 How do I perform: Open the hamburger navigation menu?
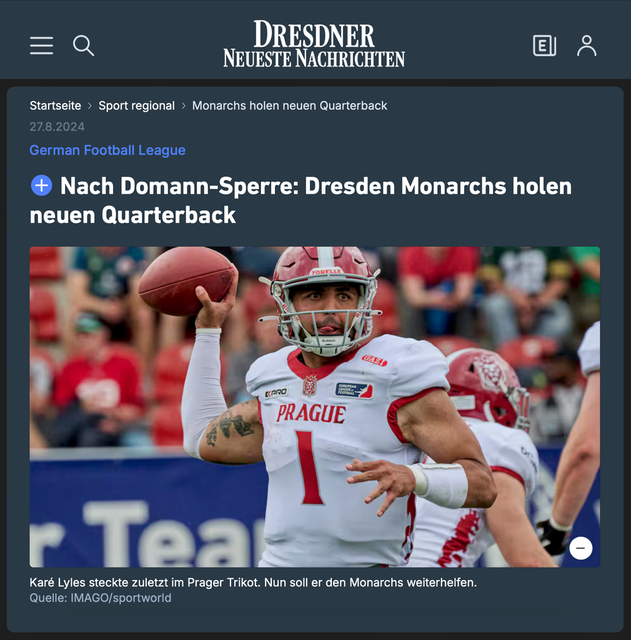tap(41, 45)
